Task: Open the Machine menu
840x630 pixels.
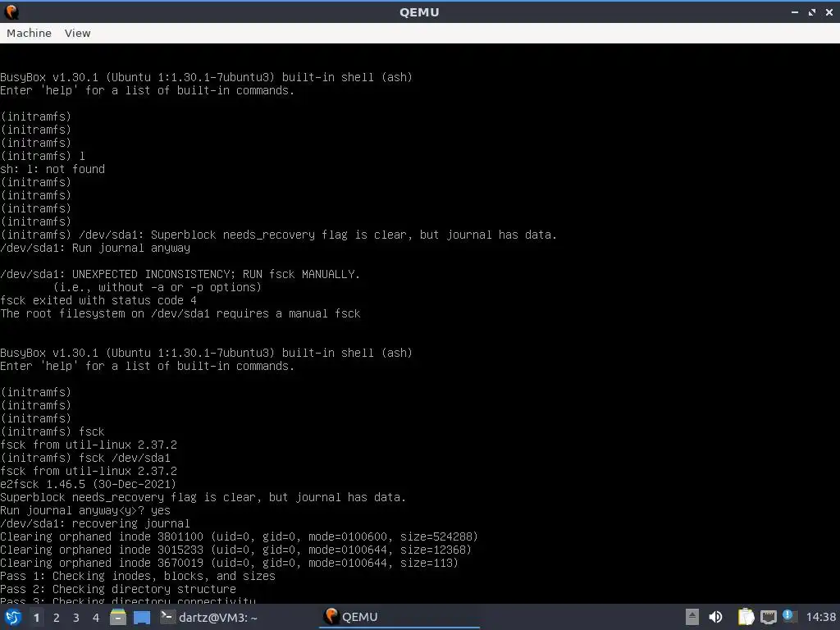Action: coord(29,33)
